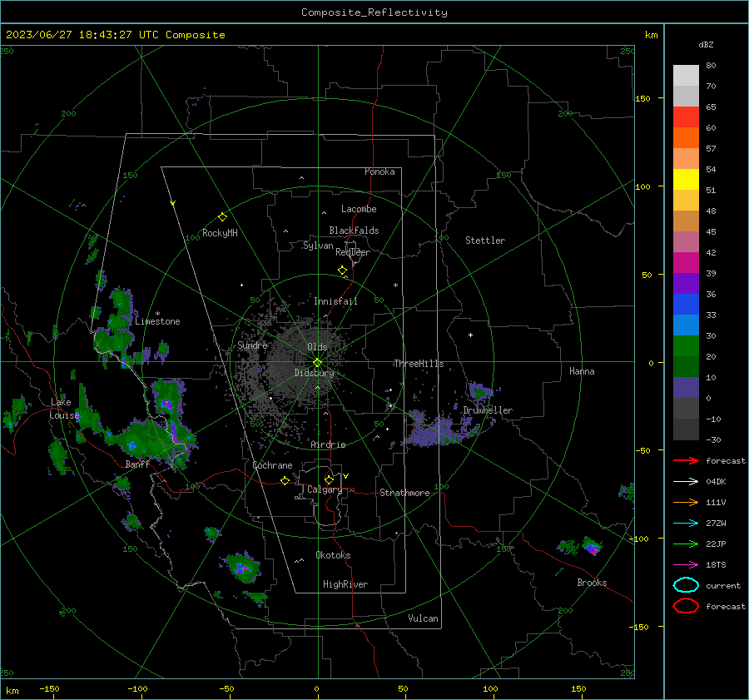Click the Sundre city label

click(x=252, y=345)
